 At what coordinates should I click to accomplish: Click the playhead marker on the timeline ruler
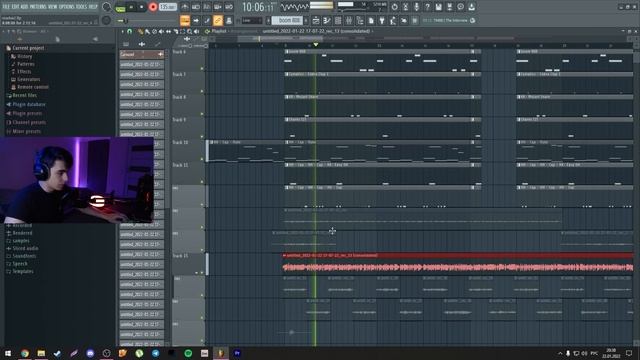pyautogui.click(x=316, y=44)
